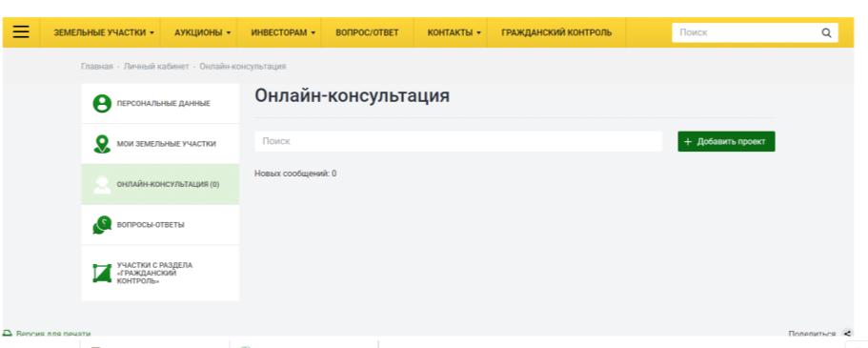The image size is (868, 348).
Task: Expand the Инвесторам dropdown menu
Action: [x=283, y=32]
